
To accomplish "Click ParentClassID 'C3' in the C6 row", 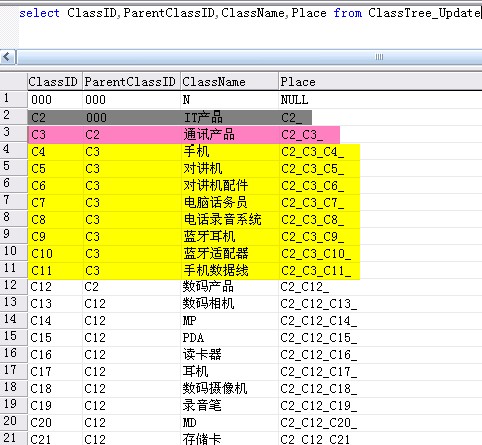I will pyautogui.click(x=92, y=186).
